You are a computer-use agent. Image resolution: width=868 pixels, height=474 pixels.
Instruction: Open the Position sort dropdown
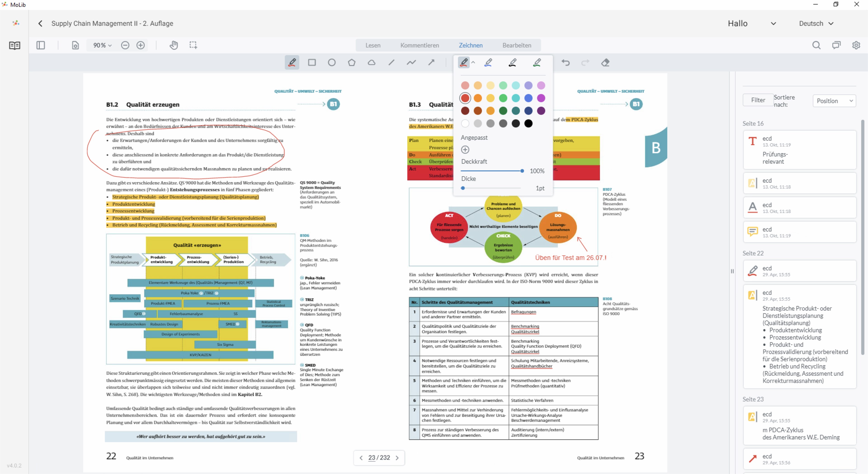click(834, 101)
